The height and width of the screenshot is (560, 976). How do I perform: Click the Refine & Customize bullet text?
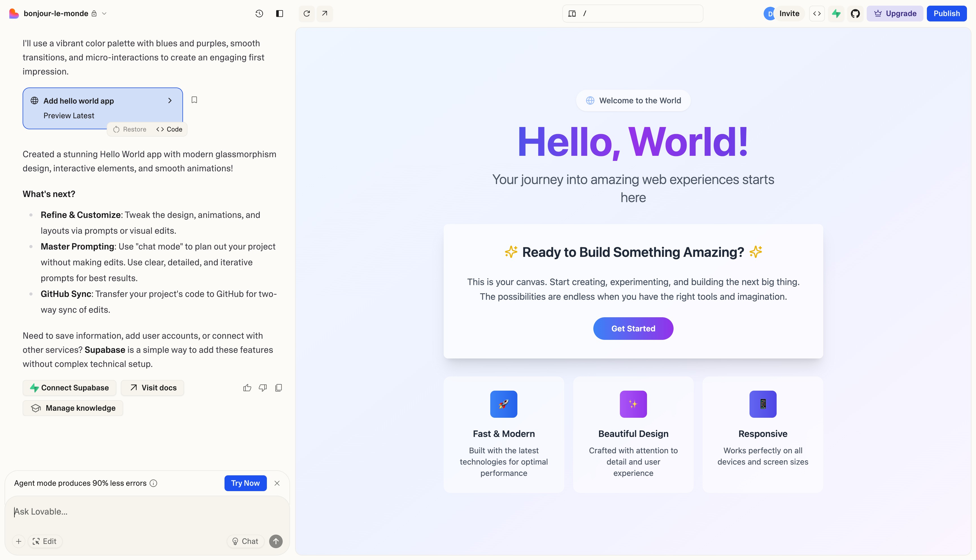(151, 223)
